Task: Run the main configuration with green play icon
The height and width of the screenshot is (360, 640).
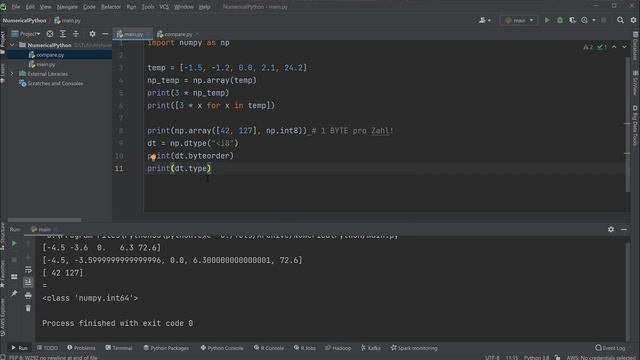Action: pyautogui.click(x=547, y=20)
